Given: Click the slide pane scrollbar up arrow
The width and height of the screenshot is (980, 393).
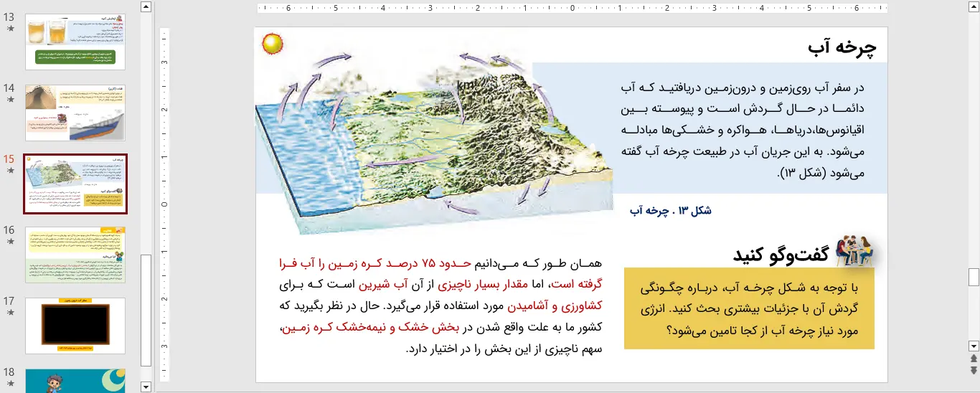Looking at the screenshot, I should (x=974, y=6).
